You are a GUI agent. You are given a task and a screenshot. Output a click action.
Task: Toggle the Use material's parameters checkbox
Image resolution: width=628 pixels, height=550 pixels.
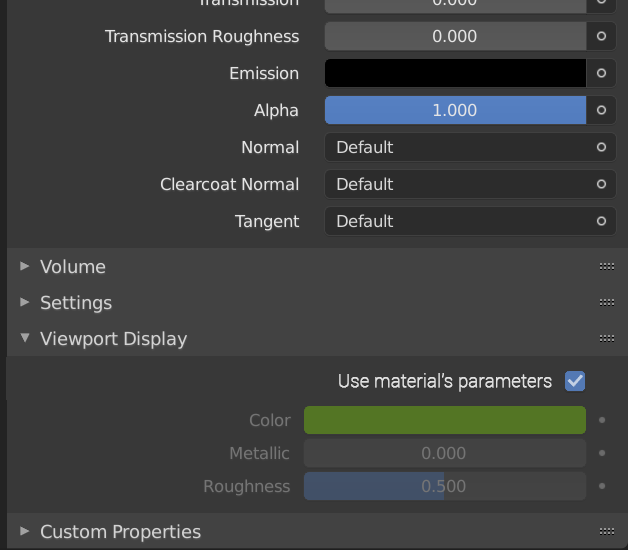coord(575,381)
